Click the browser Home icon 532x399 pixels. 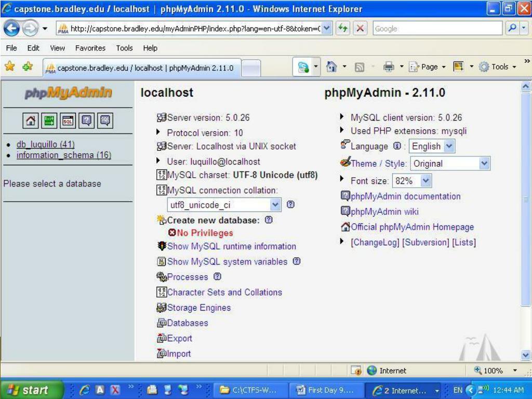331,66
